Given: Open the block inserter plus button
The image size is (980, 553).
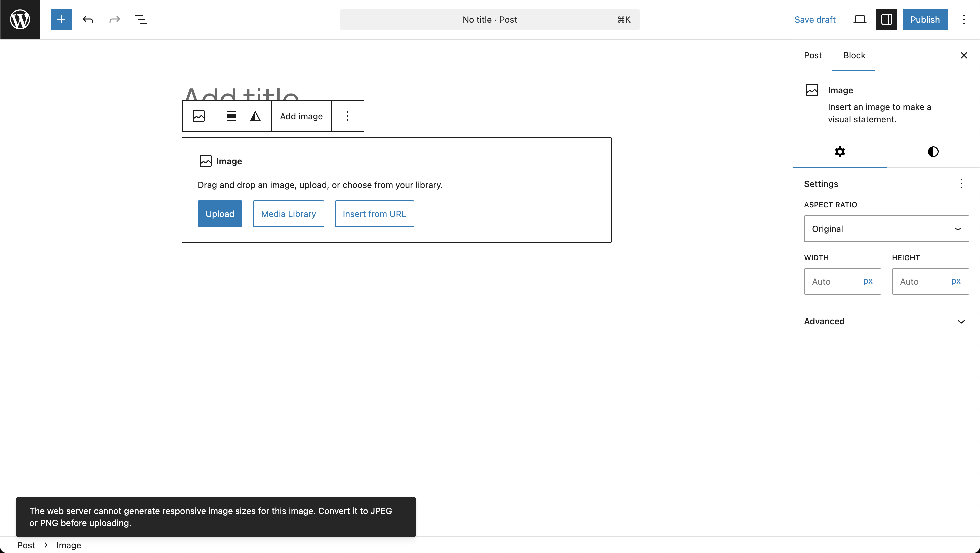Looking at the screenshot, I should tap(61, 19).
